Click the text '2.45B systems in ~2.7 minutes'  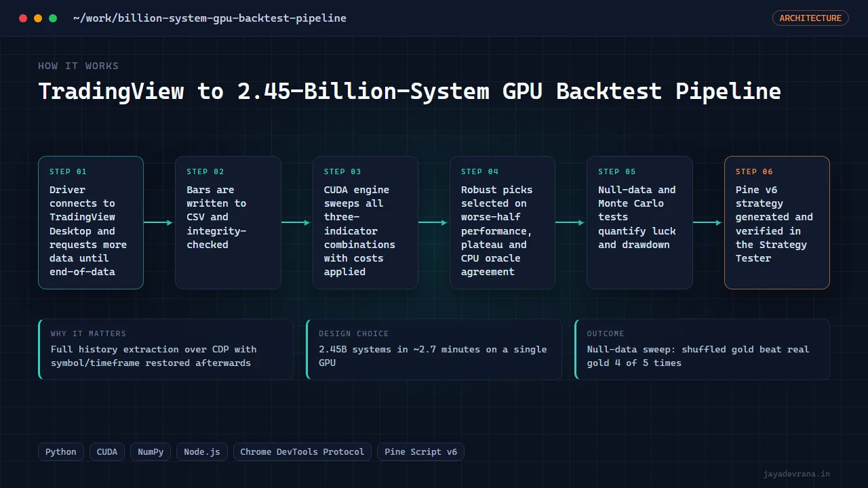pyautogui.click(x=399, y=349)
